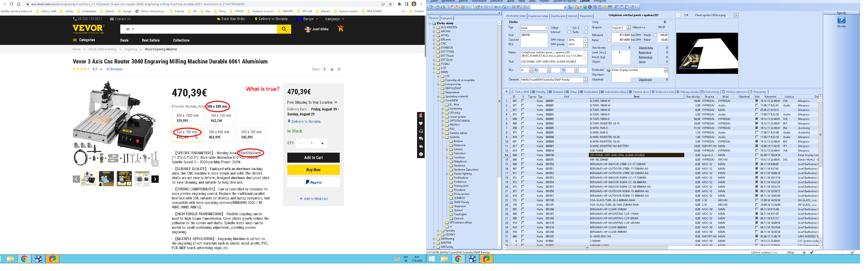Click the print icon in accounting toolbar
Viewport: 868px width, 271px height.
[x=443, y=7]
